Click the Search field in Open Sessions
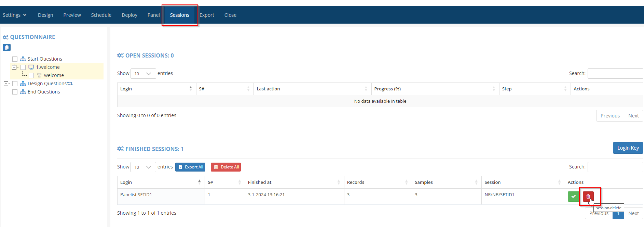This screenshot has width=644, height=227. pos(615,74)
